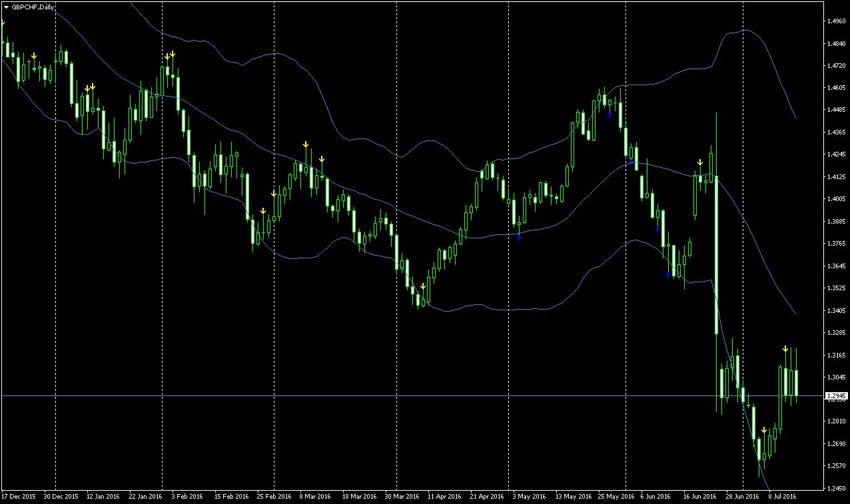850x504 pixels.
Task: Click the 30 Mar 2016 date label
Action: pyautogui.click(x=402, y=497)
